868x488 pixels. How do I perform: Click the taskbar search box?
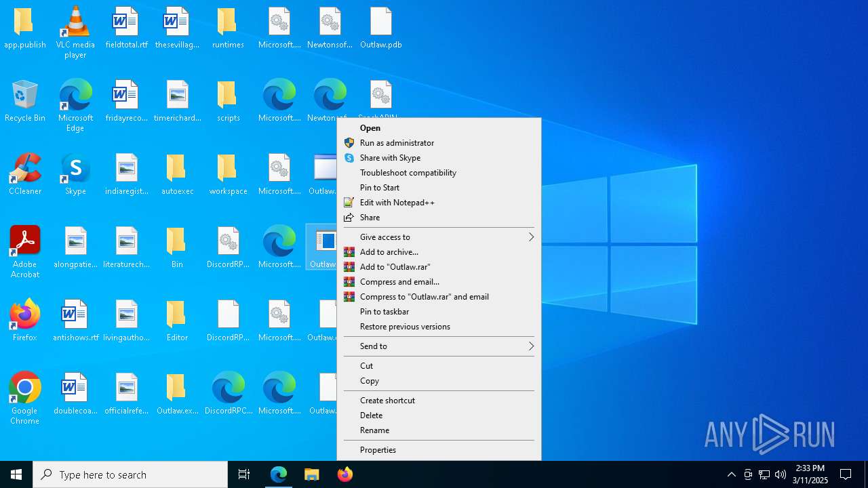pyautogui.click(x=130, y=474)
